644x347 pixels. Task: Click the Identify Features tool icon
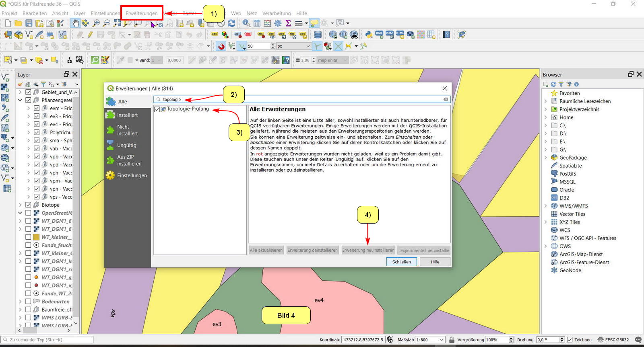pos(246,23)
